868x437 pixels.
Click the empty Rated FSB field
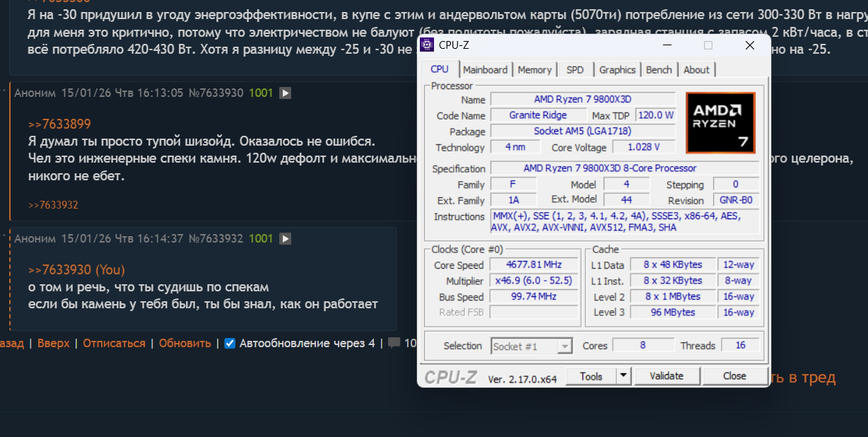pyautogui.click(x=534, y=312)
